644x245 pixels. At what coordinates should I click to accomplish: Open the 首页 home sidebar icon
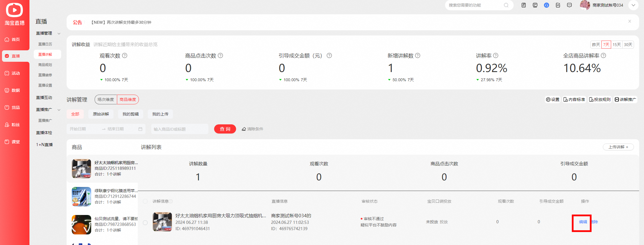click(7, 39)
